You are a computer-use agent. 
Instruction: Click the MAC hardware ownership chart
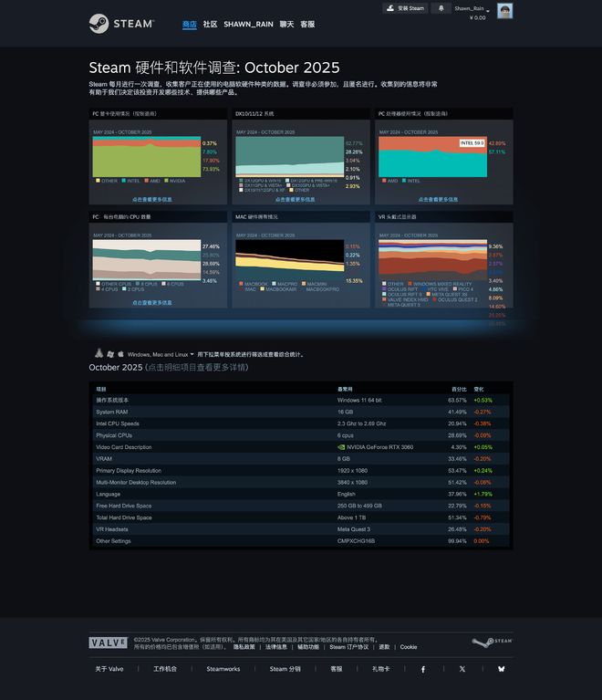click(290, 260)
